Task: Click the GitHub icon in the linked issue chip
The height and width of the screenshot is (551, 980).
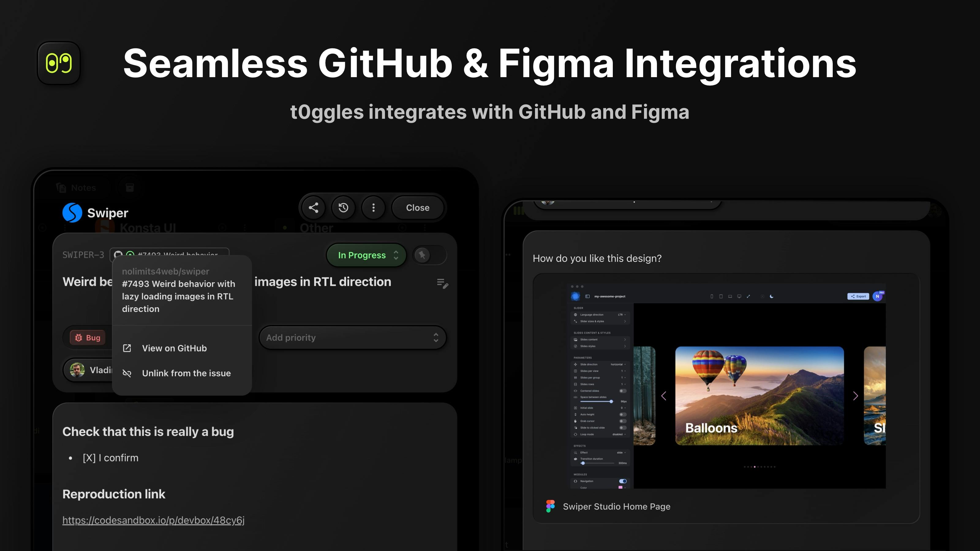Action: tap(118, 254)
